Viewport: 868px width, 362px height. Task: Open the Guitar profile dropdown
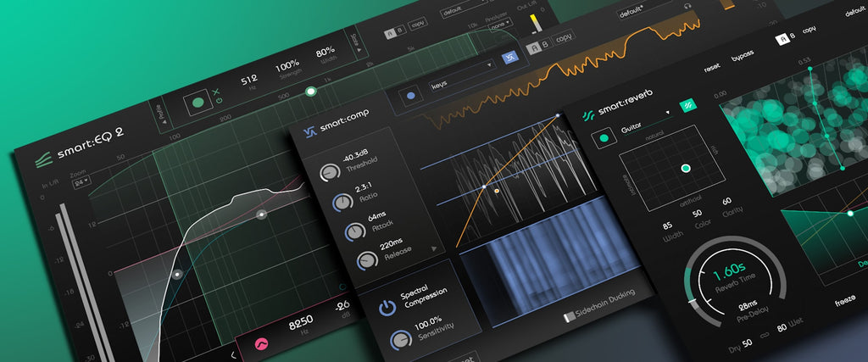click(645, 121)
